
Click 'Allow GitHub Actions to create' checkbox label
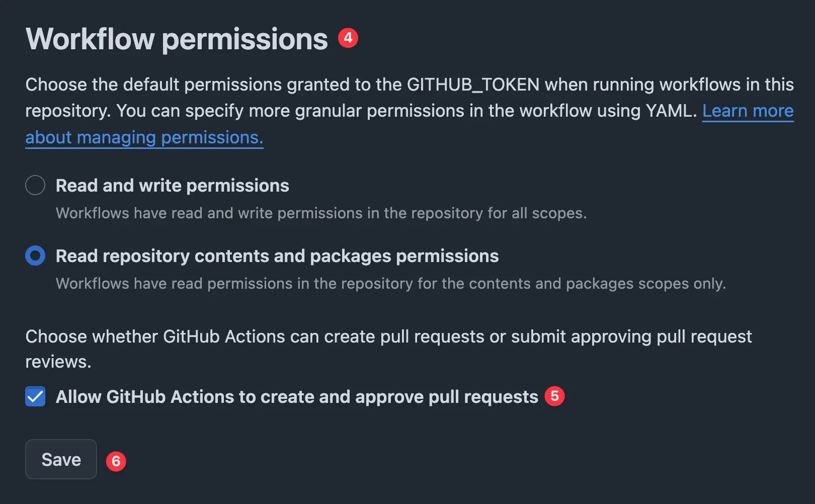[297, 397]
